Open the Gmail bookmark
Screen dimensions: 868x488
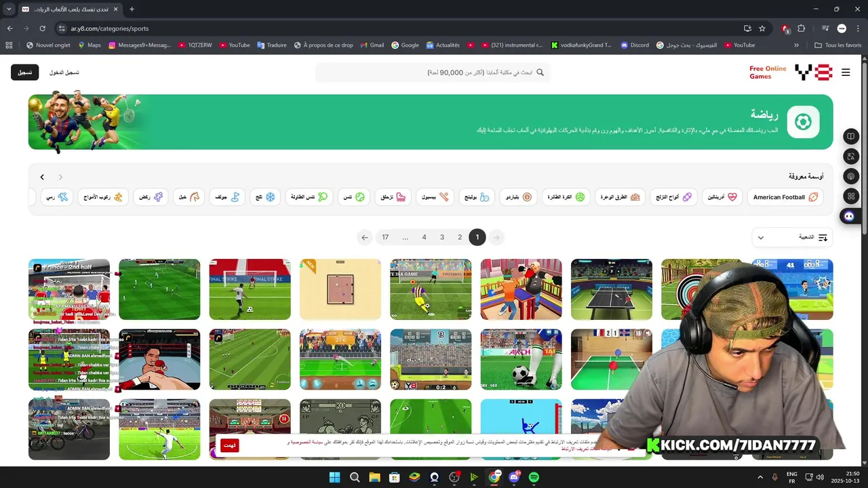[372, 45]
